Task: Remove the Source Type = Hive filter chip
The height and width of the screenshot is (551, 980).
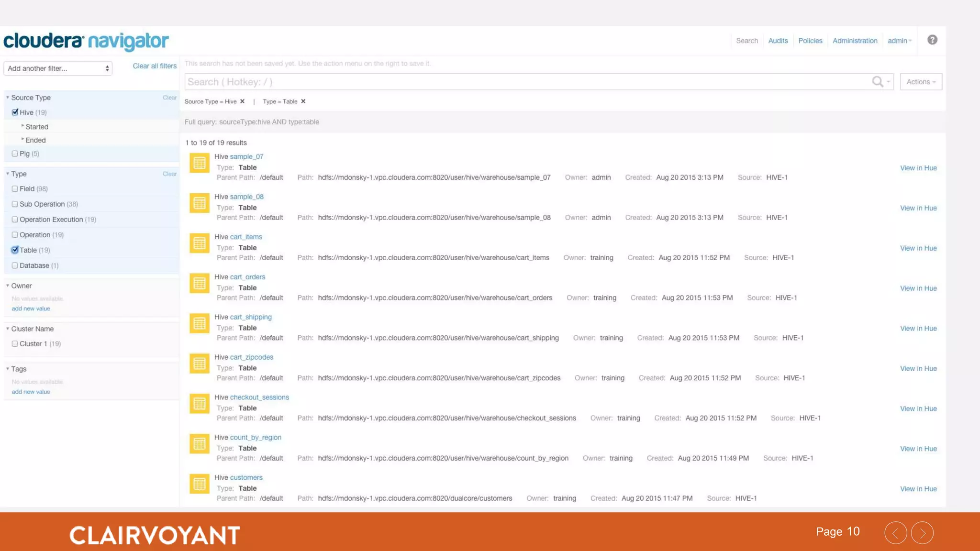Action: click(x=243, y=101)
